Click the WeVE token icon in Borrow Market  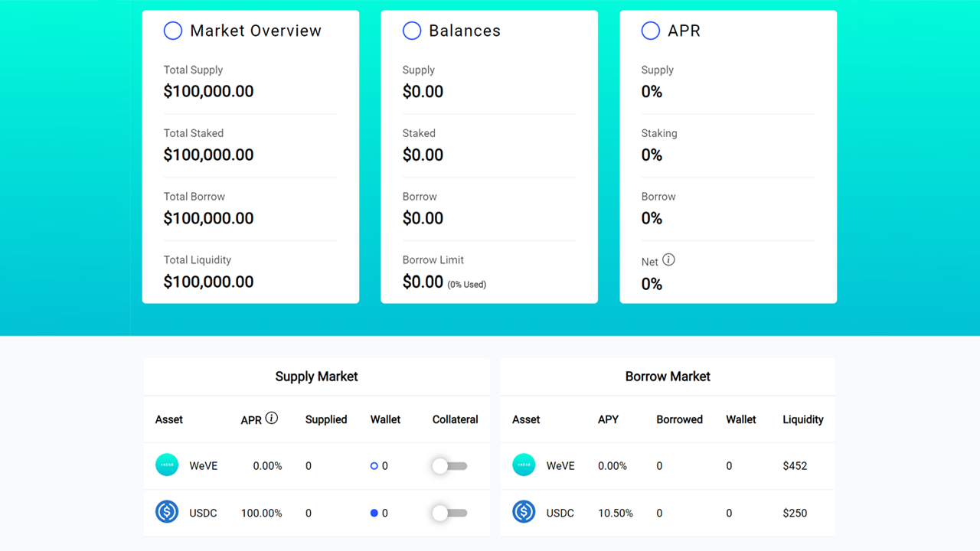tap(524, 465)
